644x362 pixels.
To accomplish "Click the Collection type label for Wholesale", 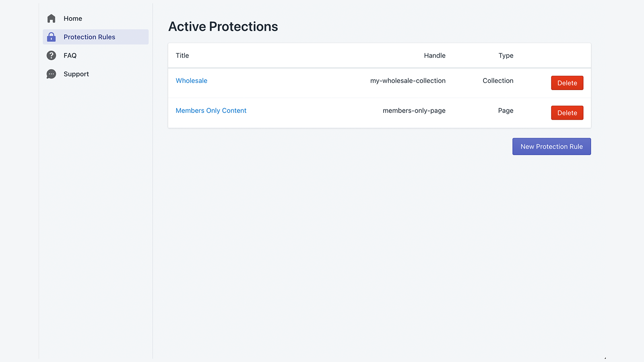I will pyautogui.click(x=498, y=80).
